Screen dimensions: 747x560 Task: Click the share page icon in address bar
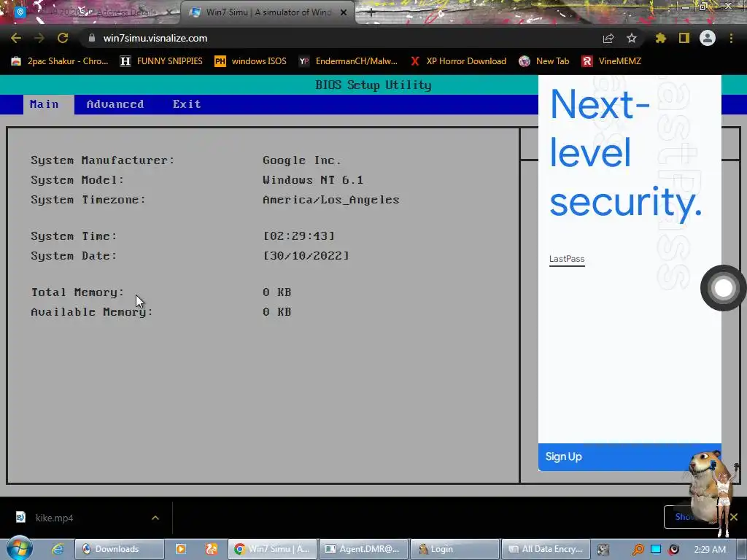pos(608,38)
